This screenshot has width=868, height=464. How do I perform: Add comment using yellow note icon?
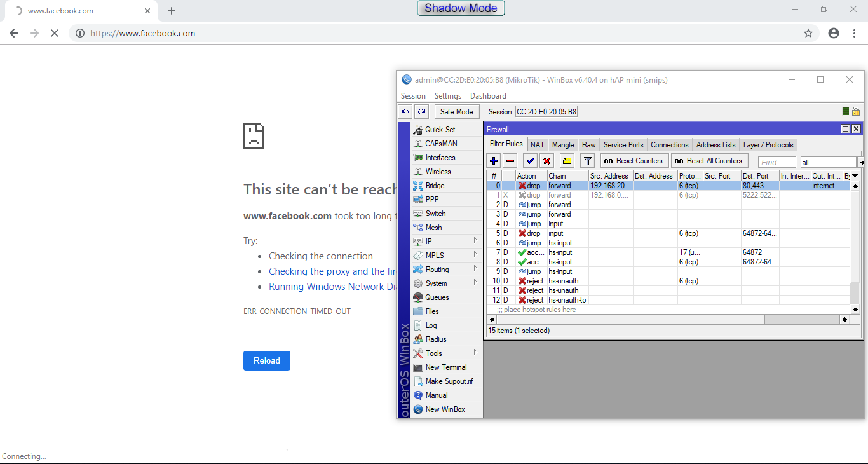pos(567,161)
